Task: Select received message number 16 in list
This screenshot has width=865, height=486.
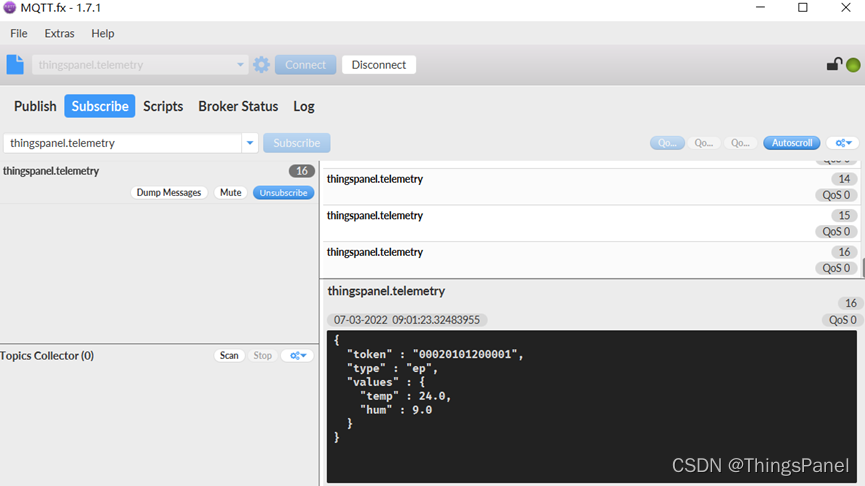Action: [590, 260]
